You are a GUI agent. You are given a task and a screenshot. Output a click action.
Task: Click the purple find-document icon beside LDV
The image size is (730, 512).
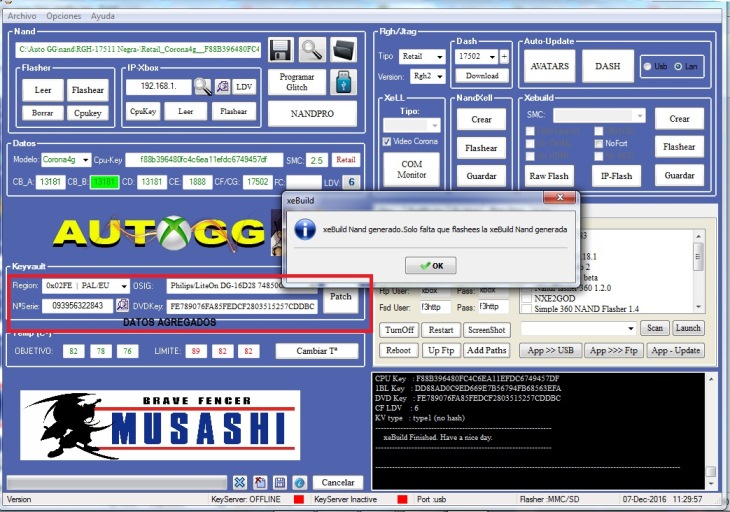223,87
